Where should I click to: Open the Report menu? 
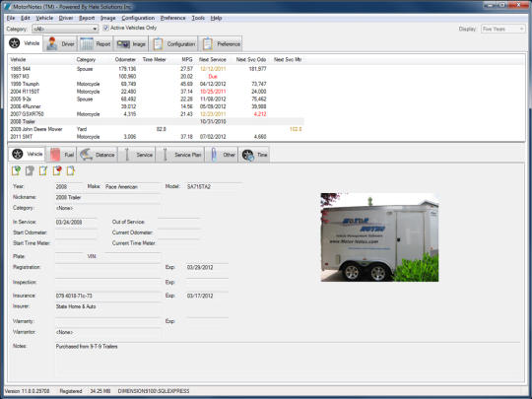87,18
